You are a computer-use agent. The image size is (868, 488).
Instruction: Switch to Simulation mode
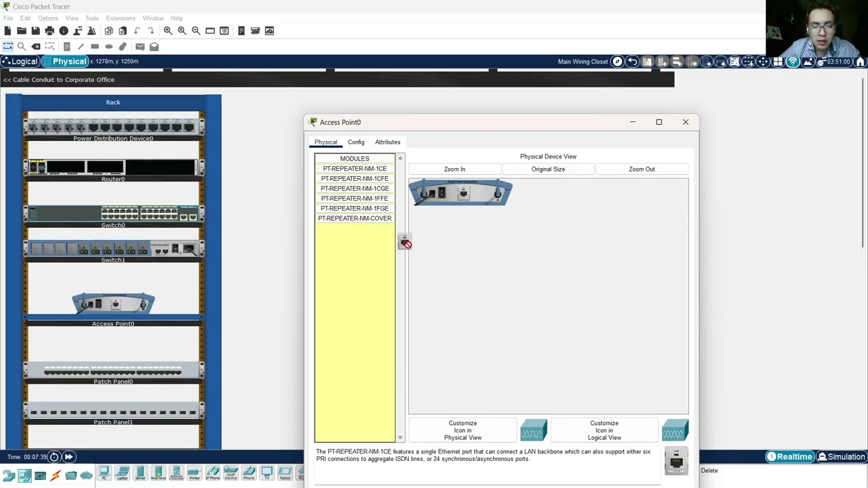pyautogui.click(x=841, y=457)
